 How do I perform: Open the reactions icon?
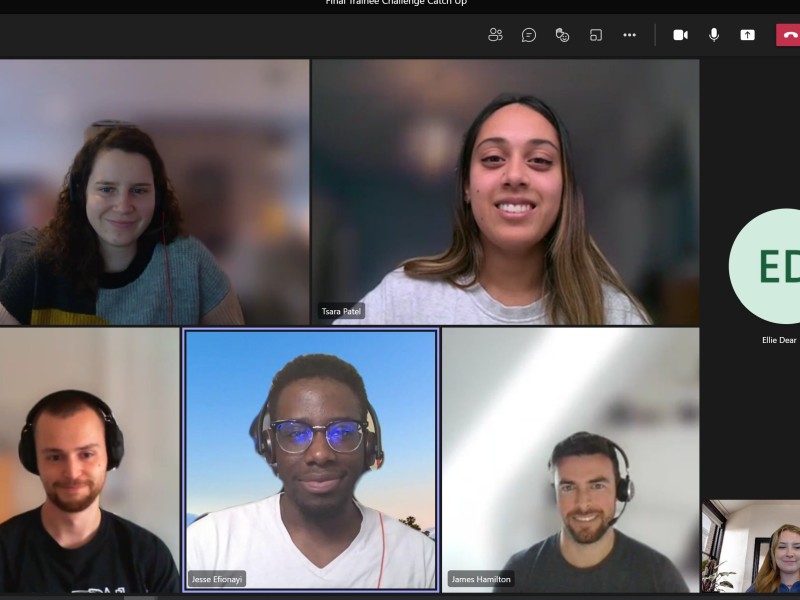(x=562, y=35)
